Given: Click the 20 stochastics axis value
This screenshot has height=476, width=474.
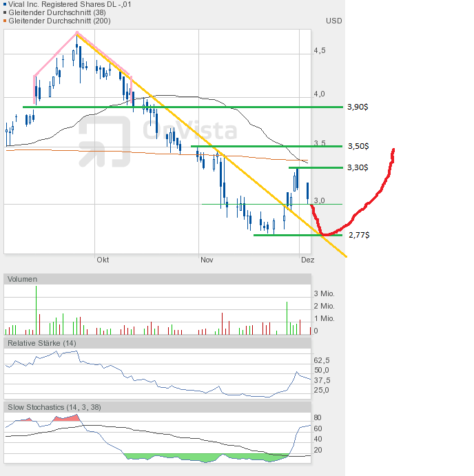Looking at the screenshot, I should [318, 450].
